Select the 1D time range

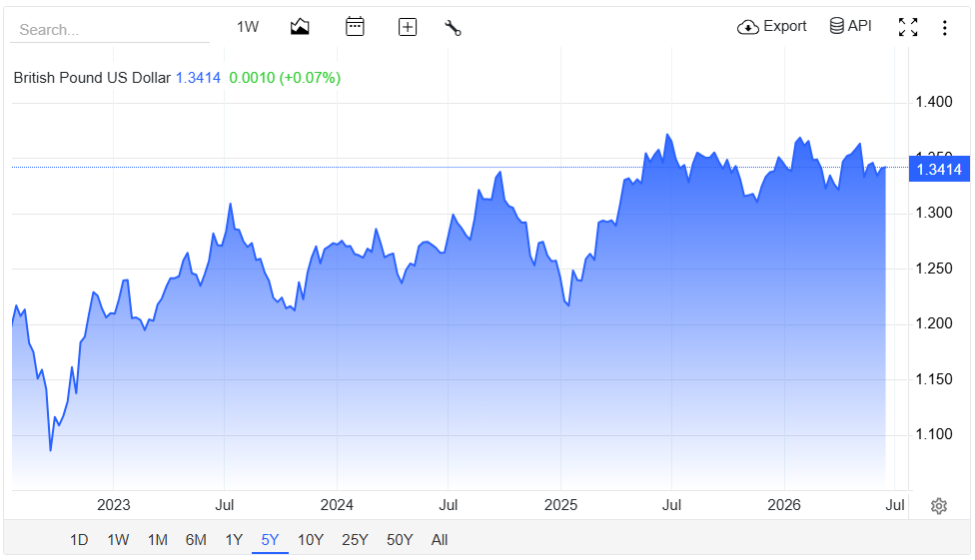click(79, 539)
